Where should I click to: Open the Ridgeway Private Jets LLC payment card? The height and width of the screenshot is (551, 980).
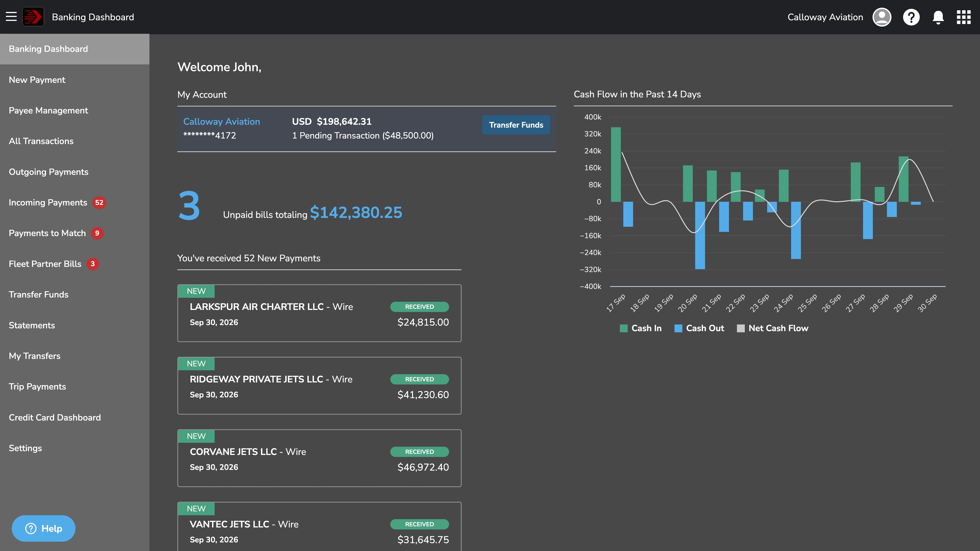(x=319, y=386)
